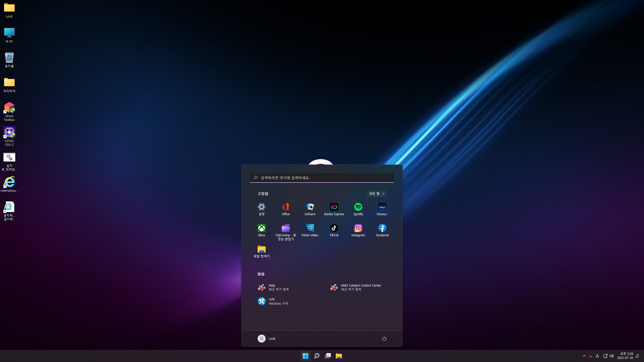Launch Facebook from pinned apps
The width and height of the screenshot is (644, 362).
(x=382, y=230)
